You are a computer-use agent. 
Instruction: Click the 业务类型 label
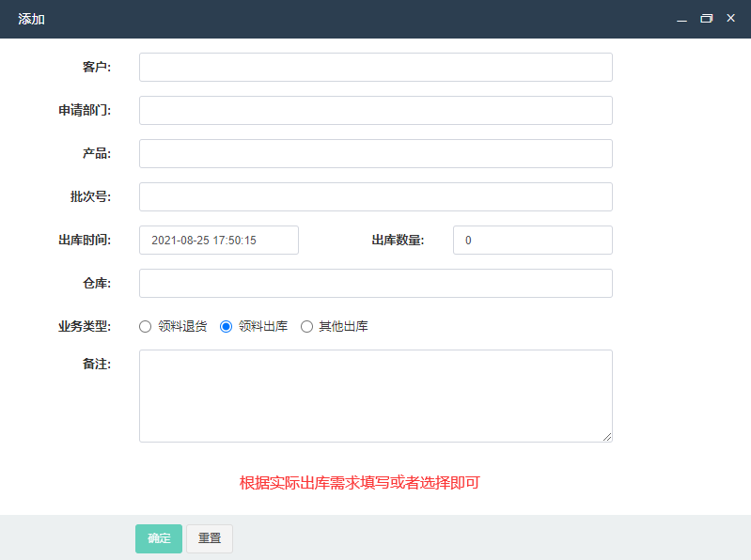[x=85, y=326]
